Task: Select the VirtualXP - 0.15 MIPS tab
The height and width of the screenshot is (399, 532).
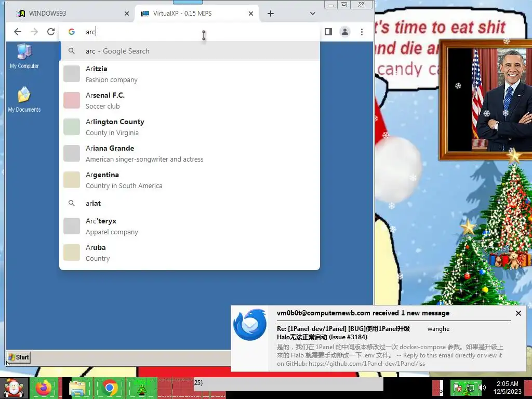Action: [197, 14]
